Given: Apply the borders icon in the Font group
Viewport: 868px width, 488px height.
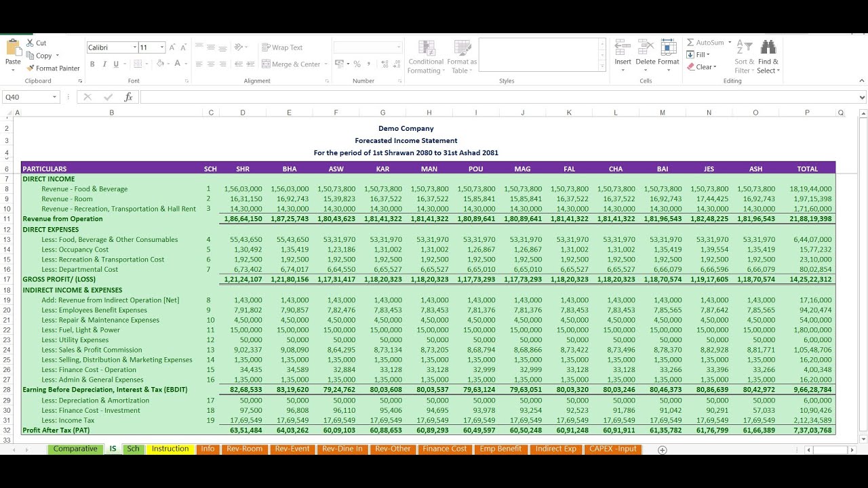Looking at the screenshot, I should coord(138,64).
